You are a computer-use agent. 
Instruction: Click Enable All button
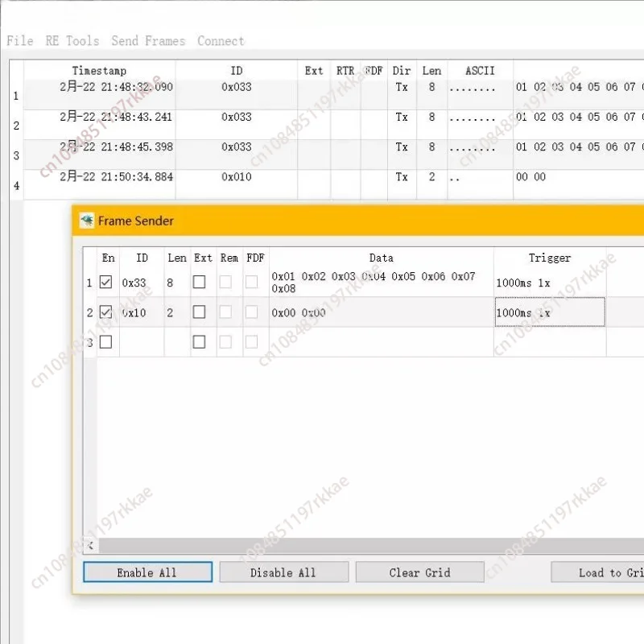pyautogui.click(x=147, y=572)
